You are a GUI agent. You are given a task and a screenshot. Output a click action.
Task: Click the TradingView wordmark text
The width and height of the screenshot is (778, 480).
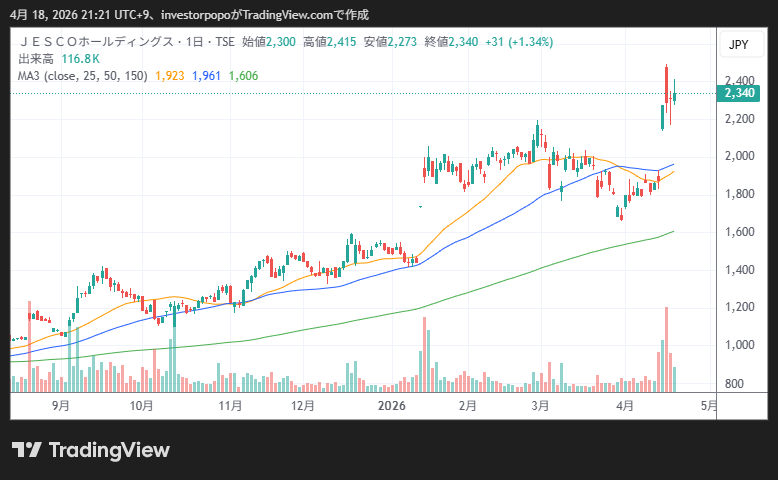pyautogui.click(x=109, y=450)
